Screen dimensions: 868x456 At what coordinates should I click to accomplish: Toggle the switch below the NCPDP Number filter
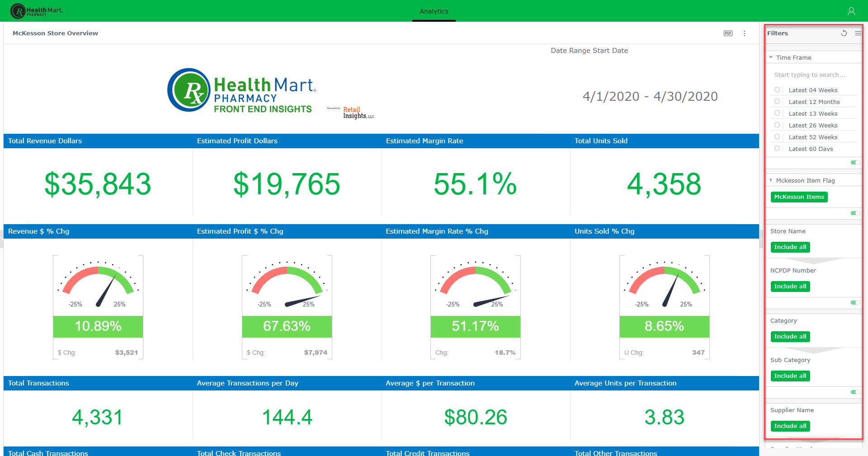855,303
